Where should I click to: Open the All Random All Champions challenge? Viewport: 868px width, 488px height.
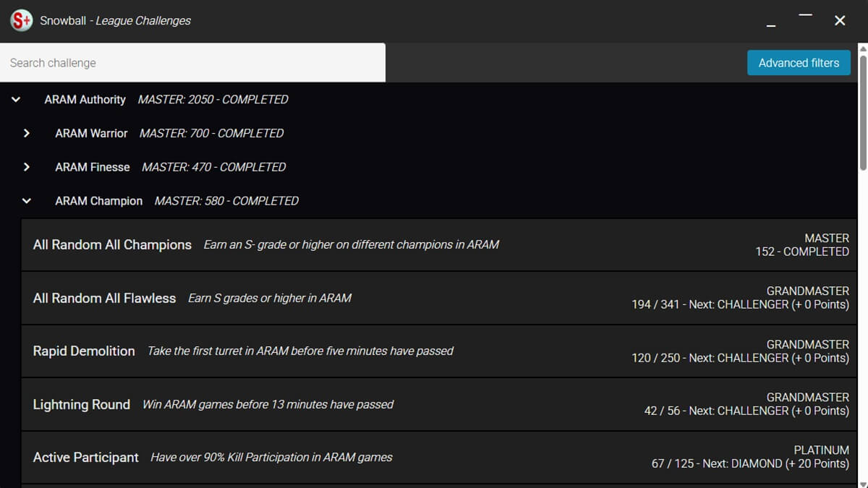tap(439, 244)
